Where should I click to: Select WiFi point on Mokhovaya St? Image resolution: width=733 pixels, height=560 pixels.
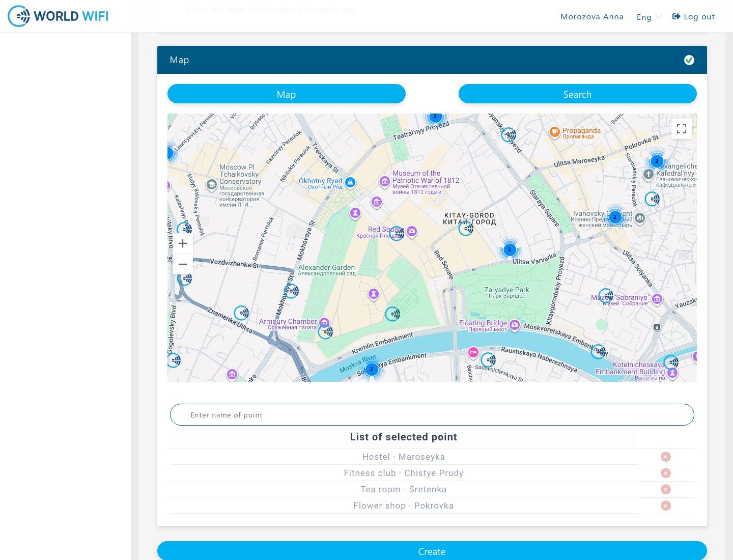click(x=291, y=291)
